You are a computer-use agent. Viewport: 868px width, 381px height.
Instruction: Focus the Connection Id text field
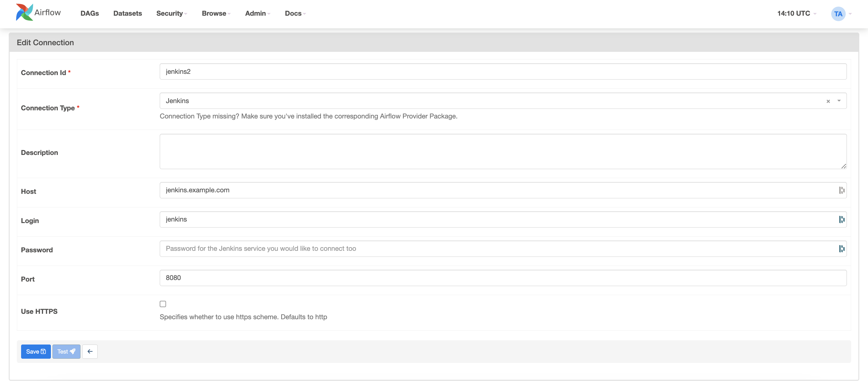point(503,71)
